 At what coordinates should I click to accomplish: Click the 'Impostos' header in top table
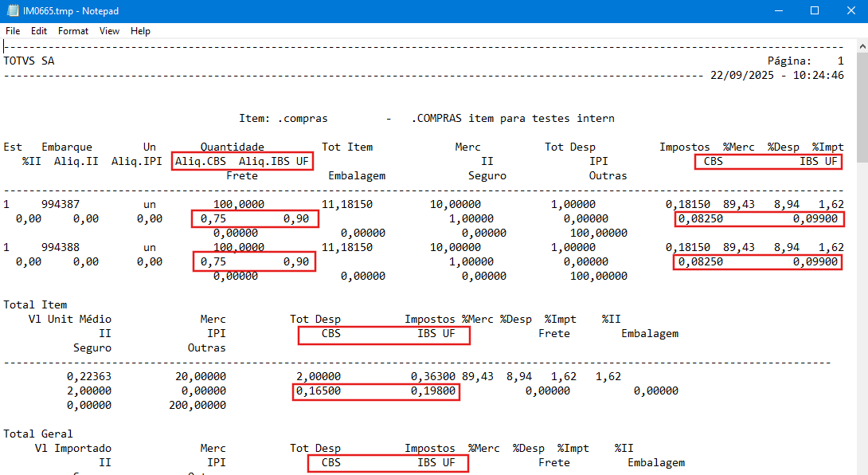pos(684,147)
